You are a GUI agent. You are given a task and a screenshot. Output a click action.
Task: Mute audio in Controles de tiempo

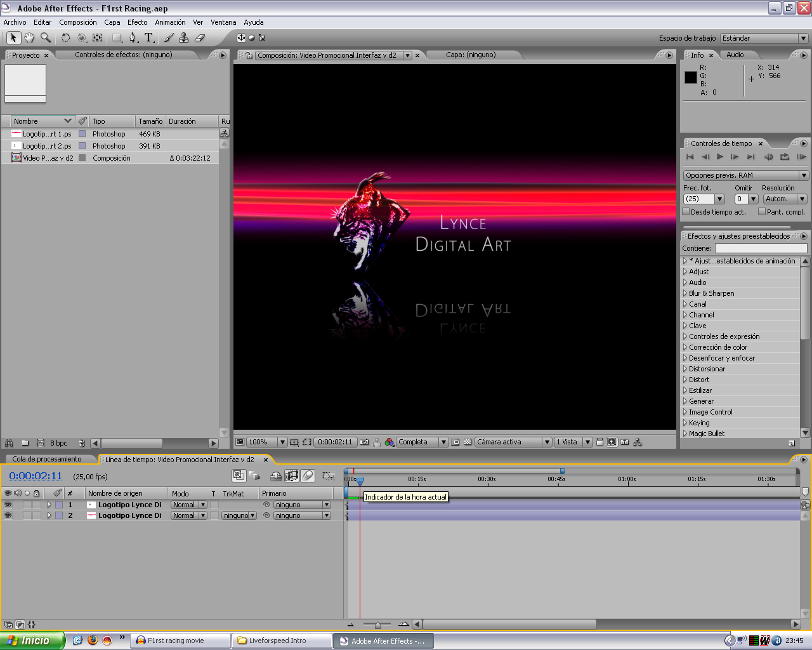tap(769, 157)
